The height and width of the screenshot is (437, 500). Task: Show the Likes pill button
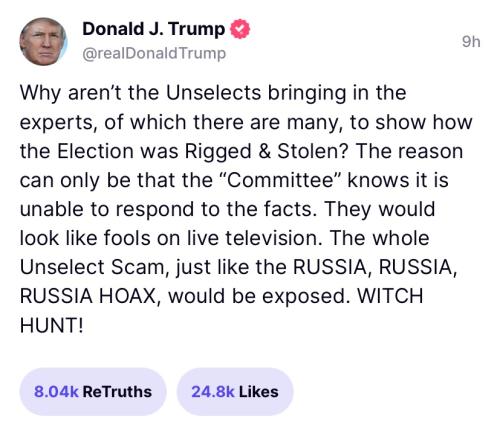235,392
